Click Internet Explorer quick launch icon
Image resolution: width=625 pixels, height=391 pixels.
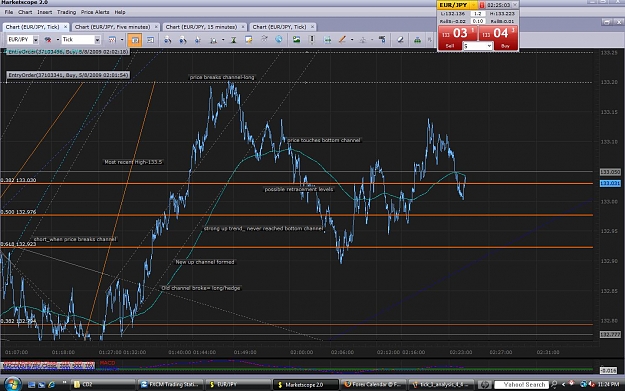[x=51, y=385]
